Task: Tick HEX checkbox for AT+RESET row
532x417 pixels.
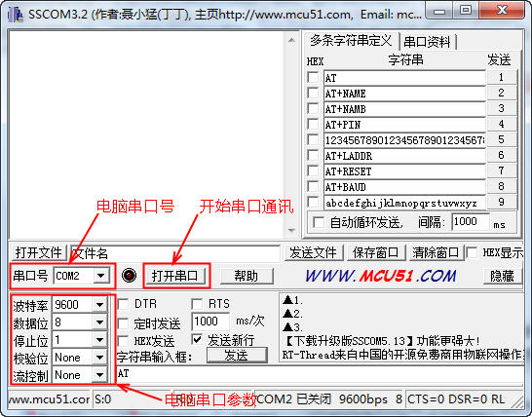Action: click(313, 171)
